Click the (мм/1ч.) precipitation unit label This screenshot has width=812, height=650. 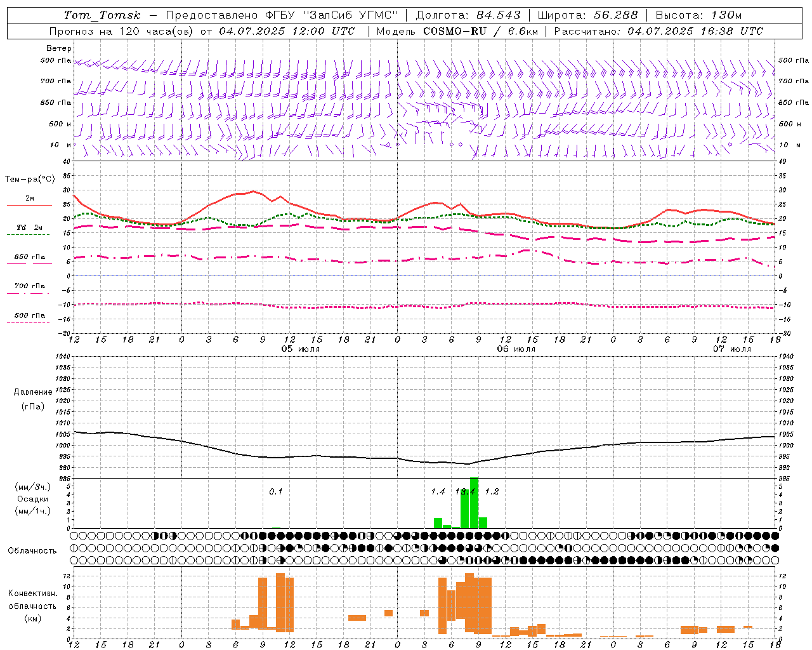(32, 511)
